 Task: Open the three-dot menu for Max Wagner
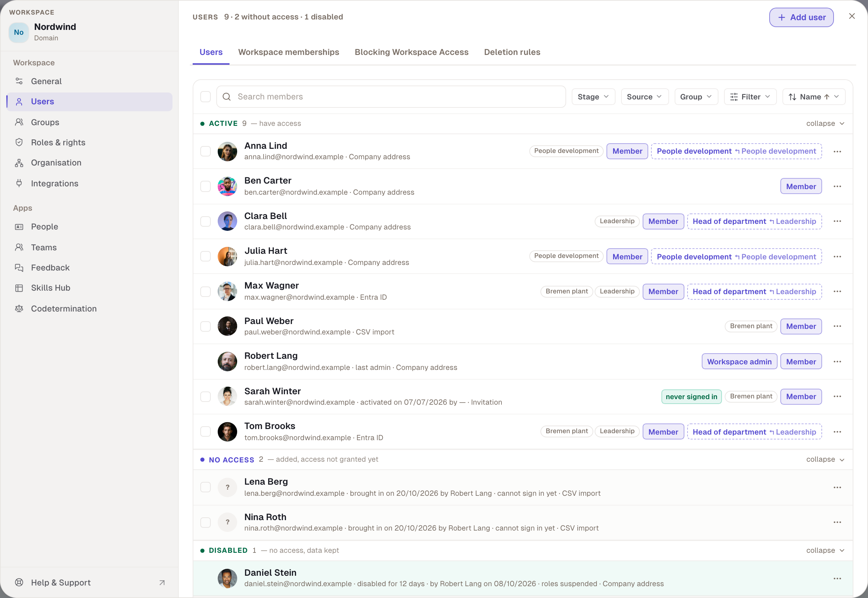pyautogui.click(x=837, y=291)
